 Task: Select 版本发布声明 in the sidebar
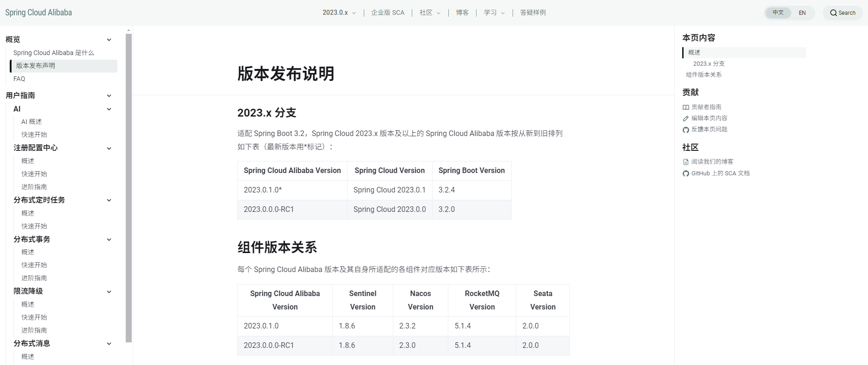[64, 66]
